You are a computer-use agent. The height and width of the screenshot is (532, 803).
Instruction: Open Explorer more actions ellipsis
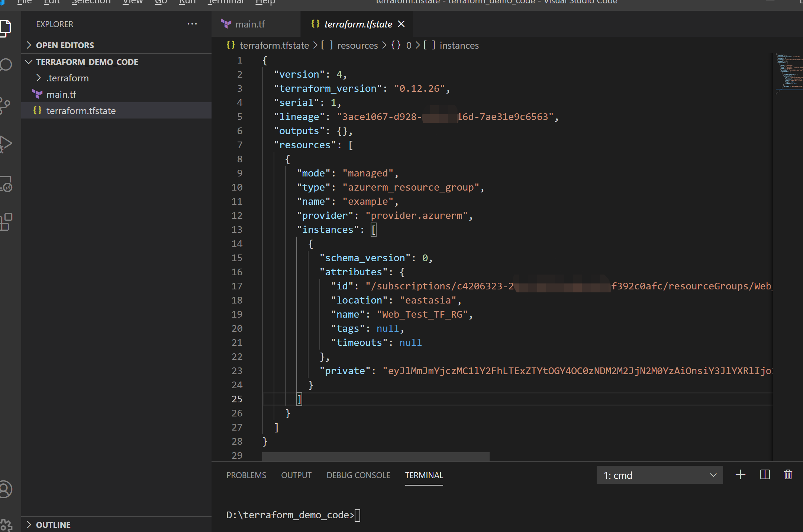192,24
